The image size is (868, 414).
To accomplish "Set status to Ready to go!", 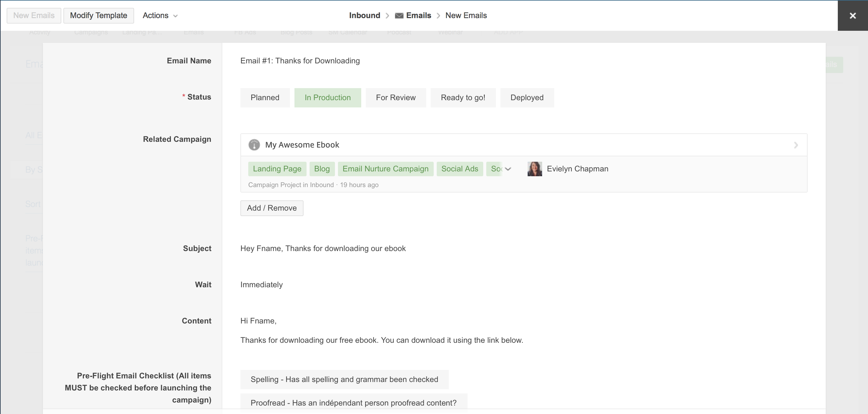I will click(x=463, y=97).
